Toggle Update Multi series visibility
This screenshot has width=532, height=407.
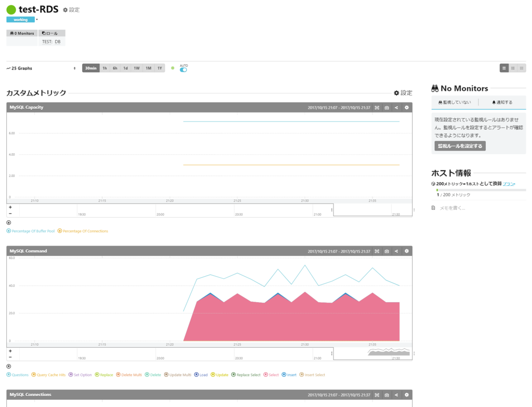pos(178,375)
